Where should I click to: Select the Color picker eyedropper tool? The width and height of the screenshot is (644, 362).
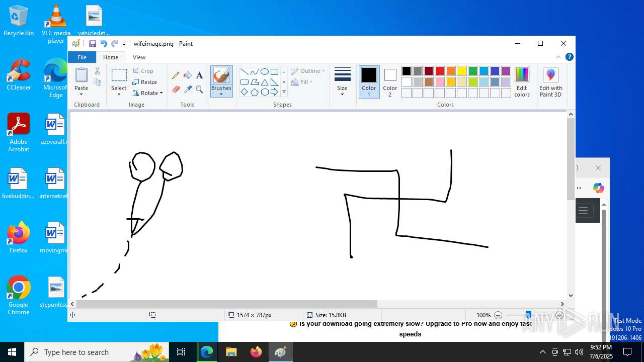pyautogui.click(x=188, y=89)
